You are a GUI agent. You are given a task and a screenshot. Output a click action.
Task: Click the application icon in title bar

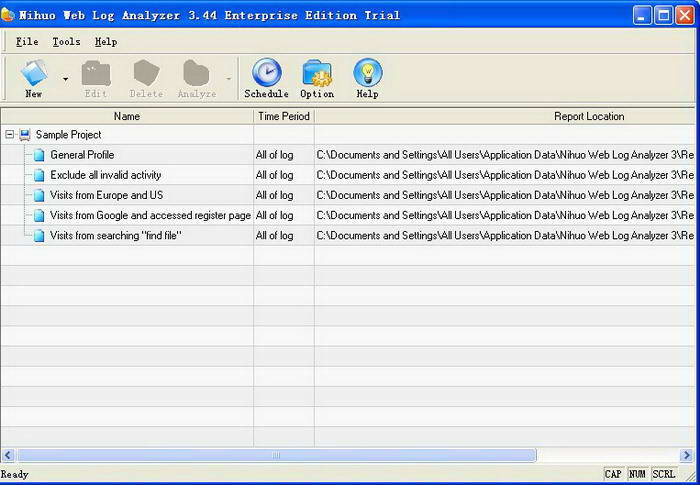9,15
